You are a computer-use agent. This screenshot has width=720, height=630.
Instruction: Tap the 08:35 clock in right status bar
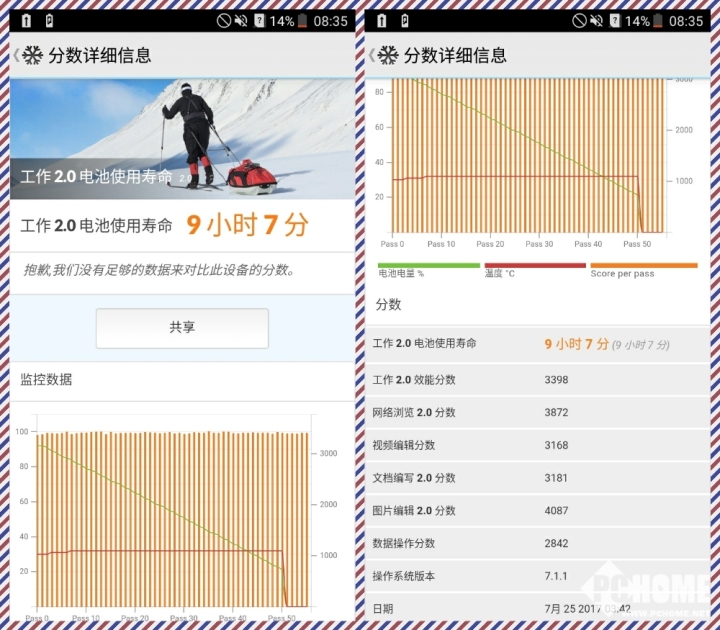coord(686,21)
